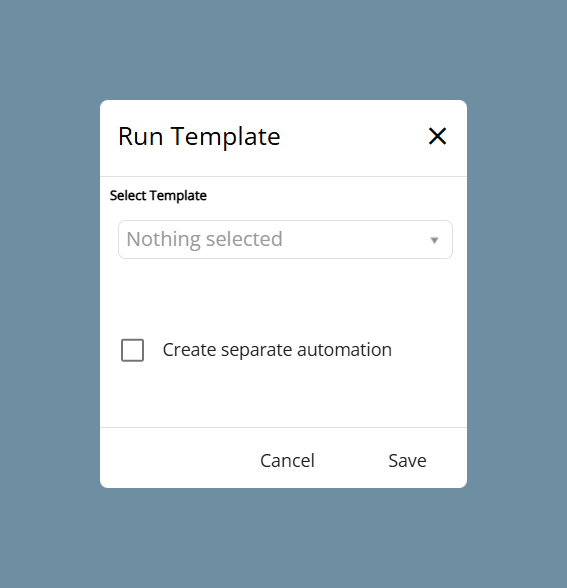Click the Select Template label
Image resolution: width=567 pixels, height=588 pixels.
[x=158, y=195]
